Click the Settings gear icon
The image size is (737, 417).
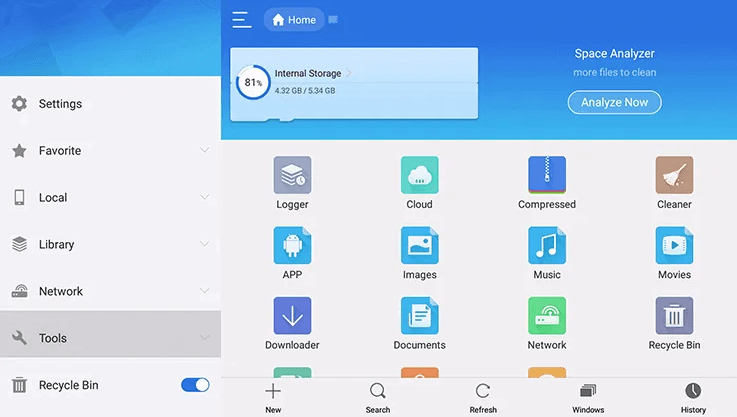point(19,103)
